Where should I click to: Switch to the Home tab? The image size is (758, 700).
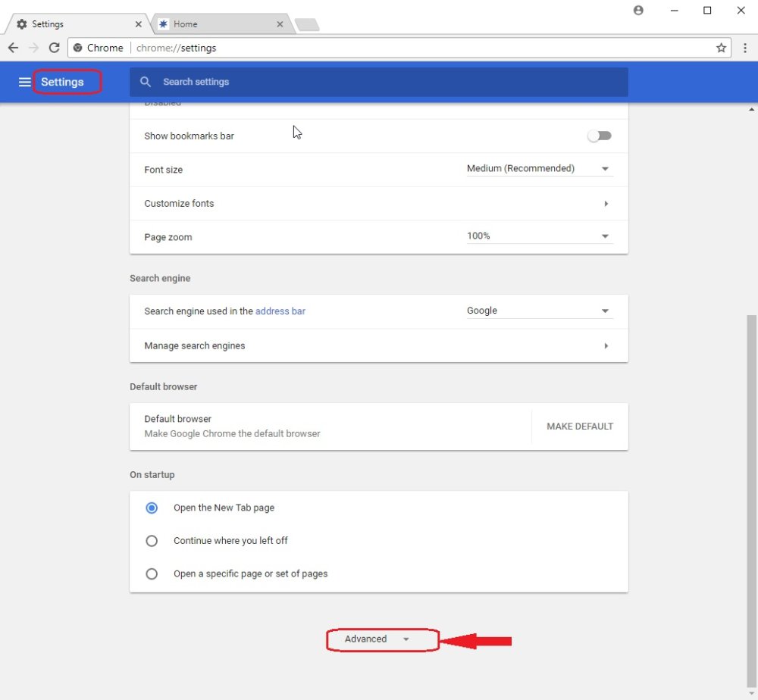pyautogui.click(x=222, y=23)
